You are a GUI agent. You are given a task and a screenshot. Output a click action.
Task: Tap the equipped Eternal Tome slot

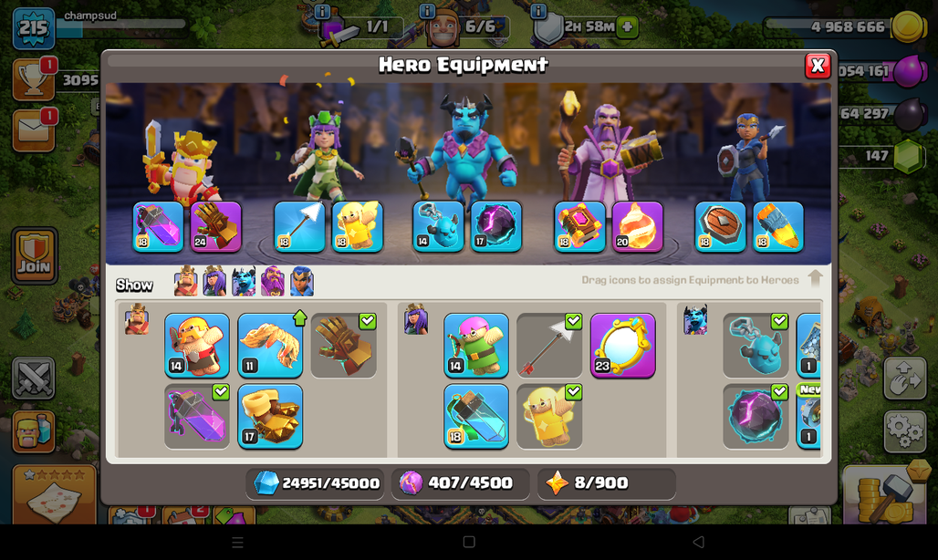579,226
